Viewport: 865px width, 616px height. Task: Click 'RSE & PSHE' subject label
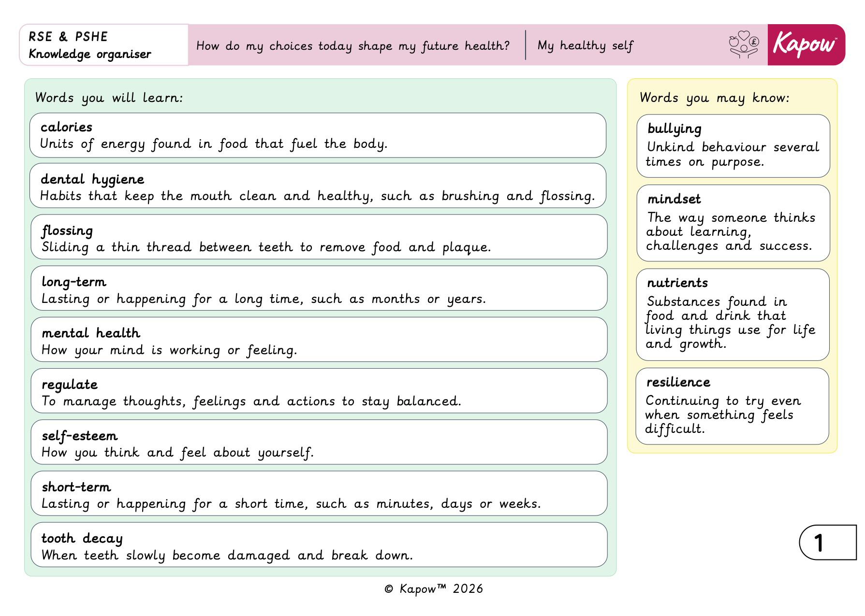pyautogui.click(x=68, y=37)
